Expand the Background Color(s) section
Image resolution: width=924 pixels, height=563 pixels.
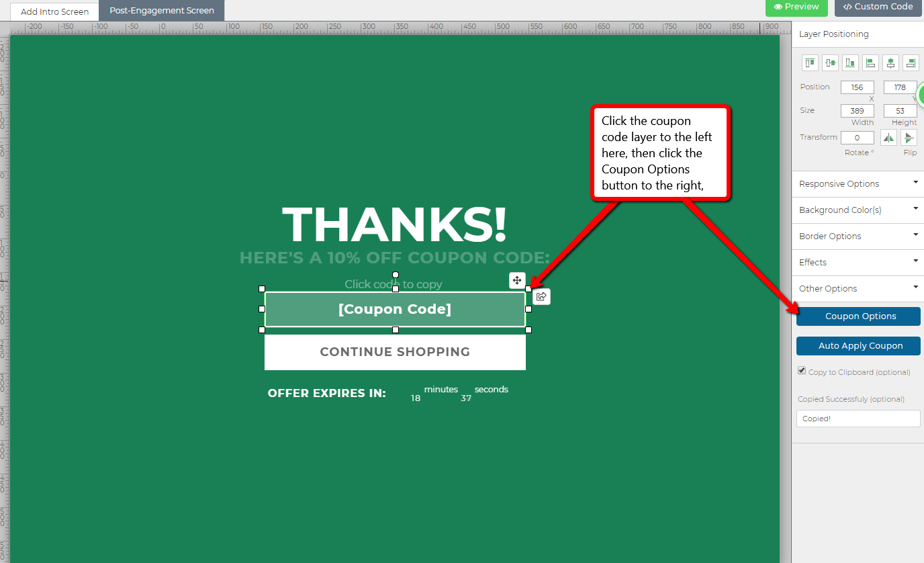pos(858,210)
